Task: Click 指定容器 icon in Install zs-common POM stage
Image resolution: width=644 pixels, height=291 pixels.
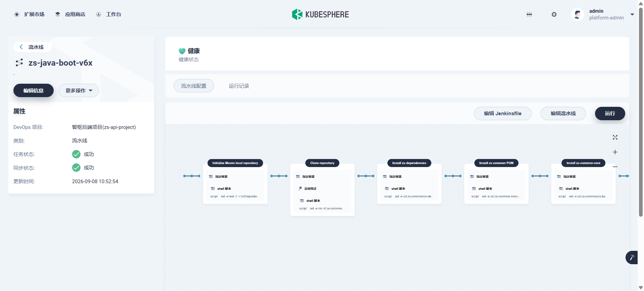Action: tap(472, 176)
